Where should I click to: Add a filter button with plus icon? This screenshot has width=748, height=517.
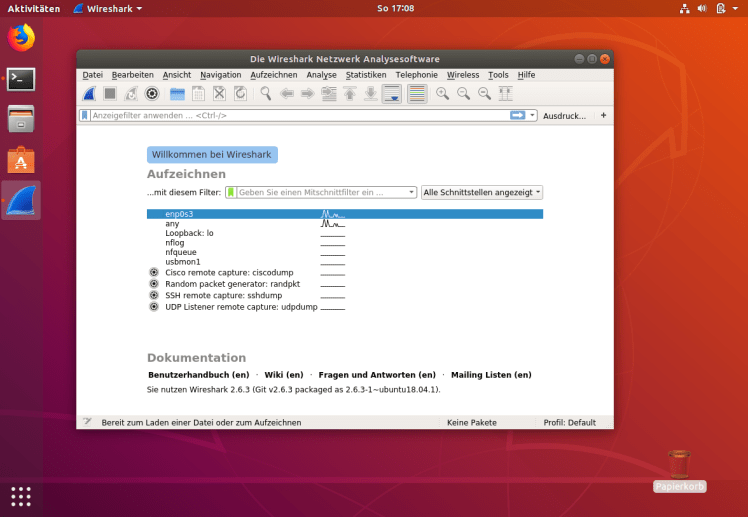[x=603, y=115]
